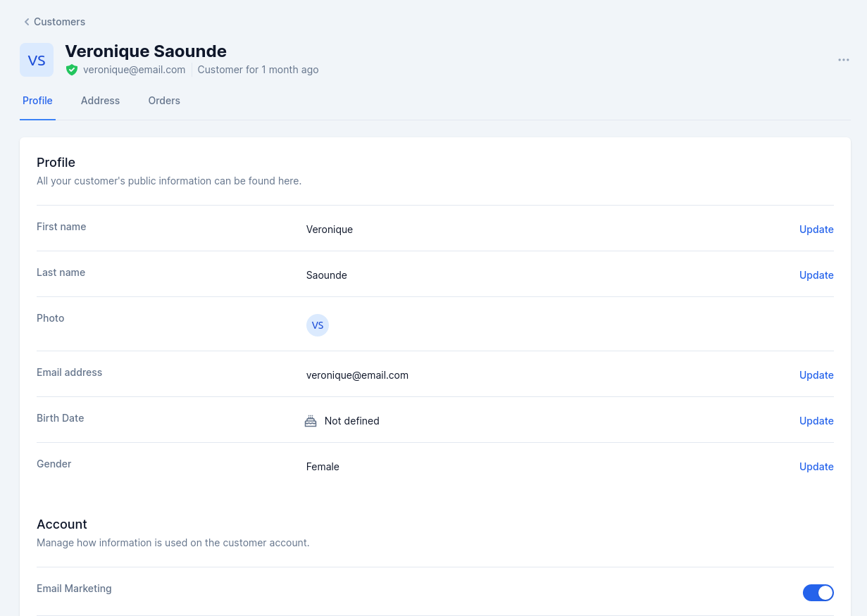Navigate back using the Customers breadcrumb link

(60, 22)
